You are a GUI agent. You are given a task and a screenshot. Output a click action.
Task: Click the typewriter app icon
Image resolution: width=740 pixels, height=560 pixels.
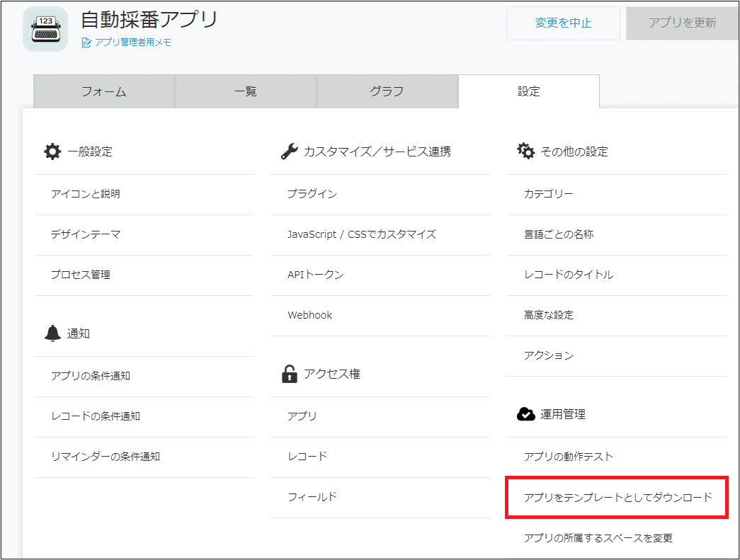(45, 30)
